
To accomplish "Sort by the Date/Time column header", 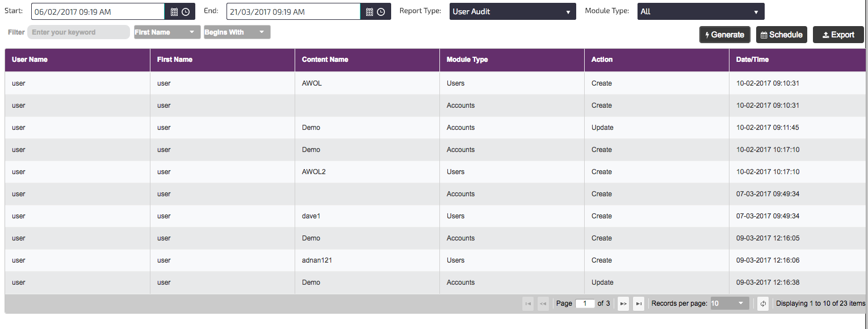I will [752, 60].
